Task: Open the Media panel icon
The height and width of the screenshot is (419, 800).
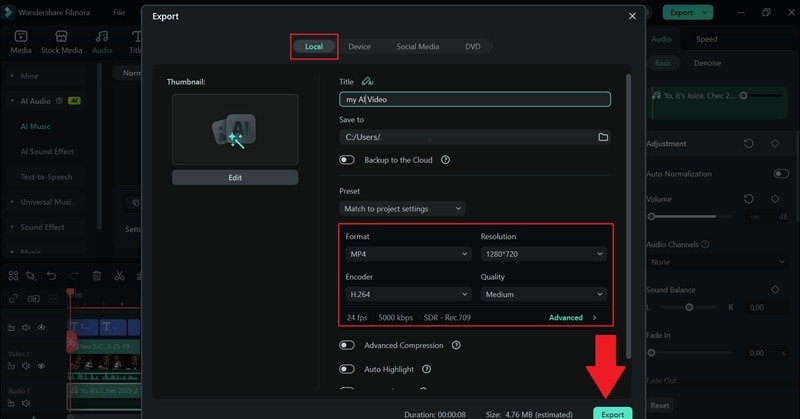Action: [x=21, y=36]
